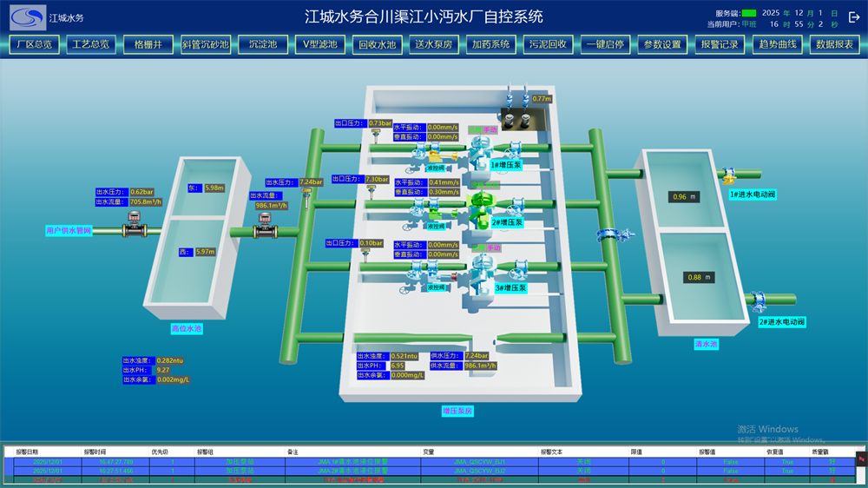The image size is (868, 488).
Task: Click the green 服务端 status indicator
Action: (x=748, y=13)
